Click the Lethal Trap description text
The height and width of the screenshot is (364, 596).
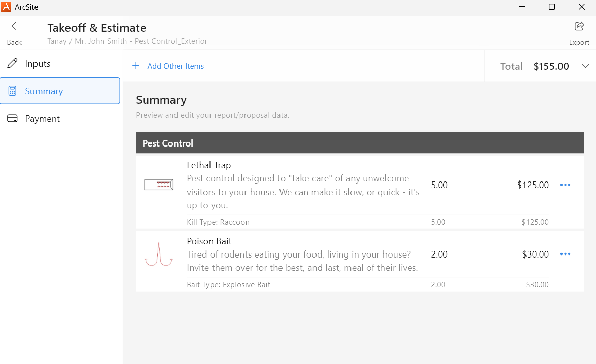tap(303, 192)
